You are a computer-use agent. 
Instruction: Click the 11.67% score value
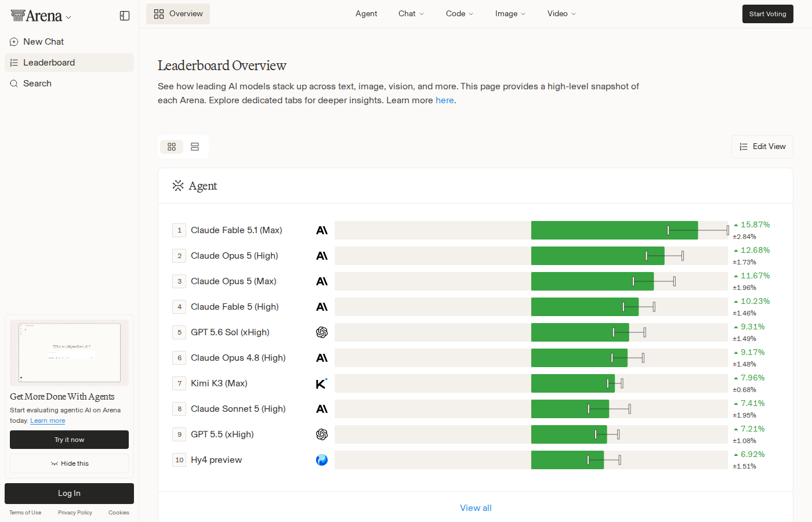[755, 275]
